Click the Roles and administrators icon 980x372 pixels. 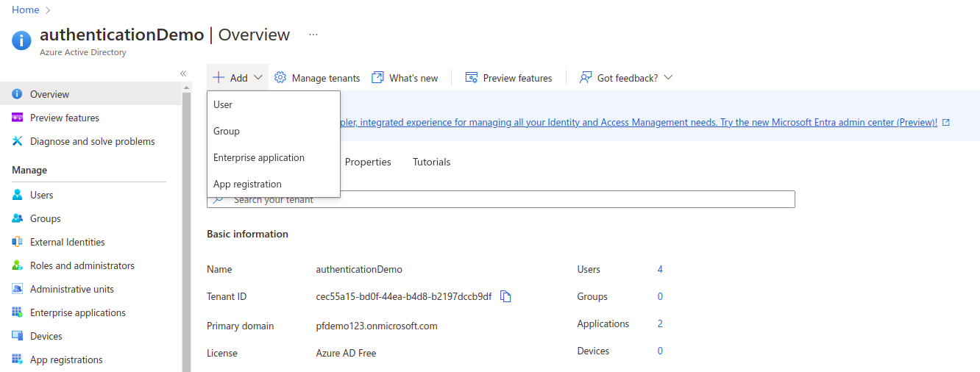[17, 265]
